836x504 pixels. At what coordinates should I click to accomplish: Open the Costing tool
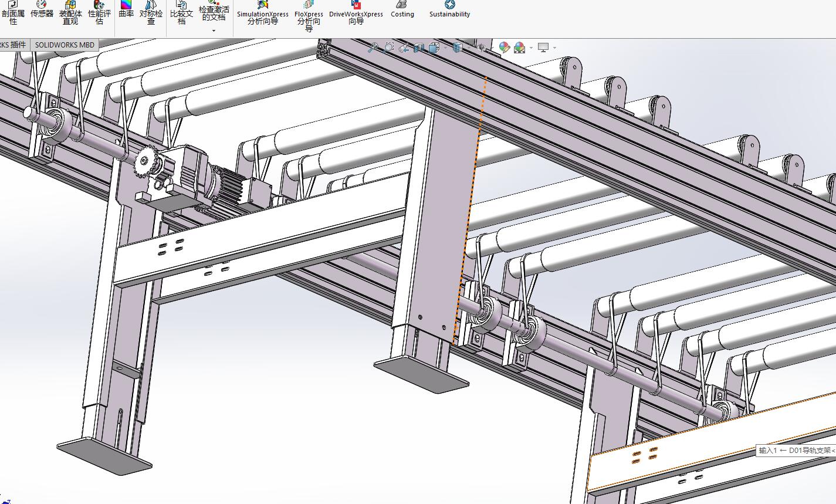[x=402, y=9]
